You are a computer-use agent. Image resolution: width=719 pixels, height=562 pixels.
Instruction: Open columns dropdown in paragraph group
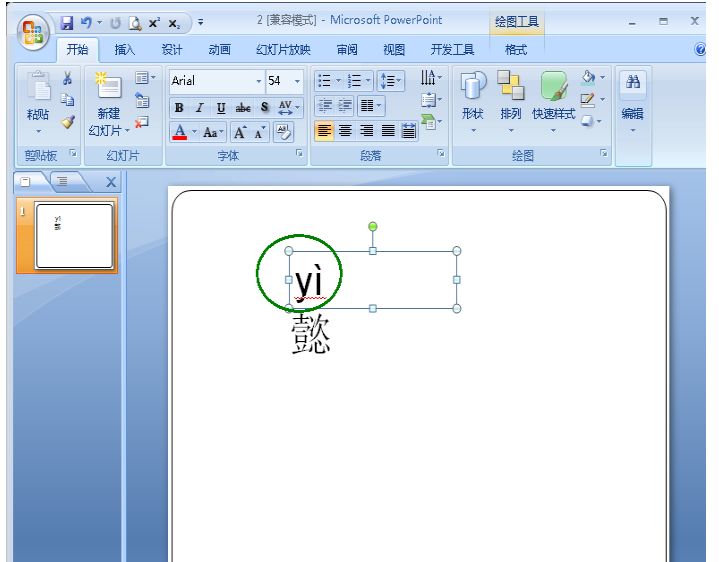pos(371,106)
